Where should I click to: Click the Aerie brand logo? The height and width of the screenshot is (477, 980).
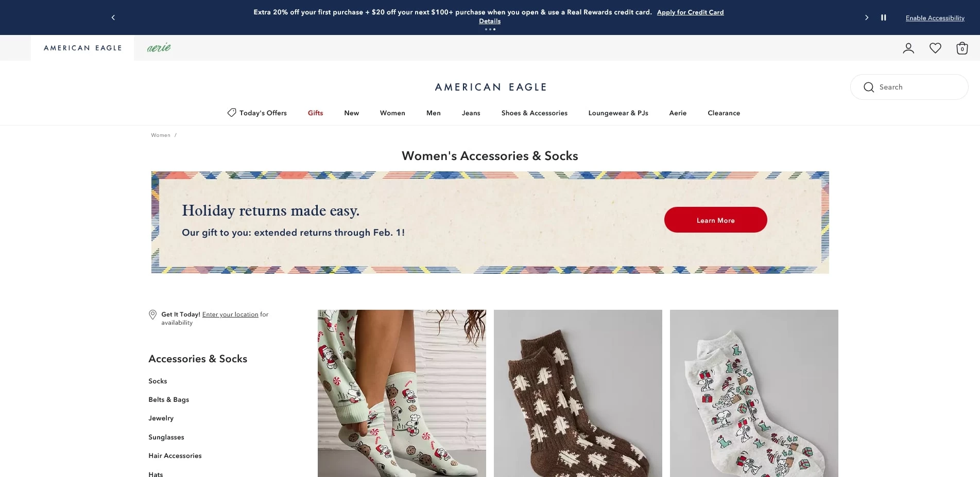click(x=159, y=47)
